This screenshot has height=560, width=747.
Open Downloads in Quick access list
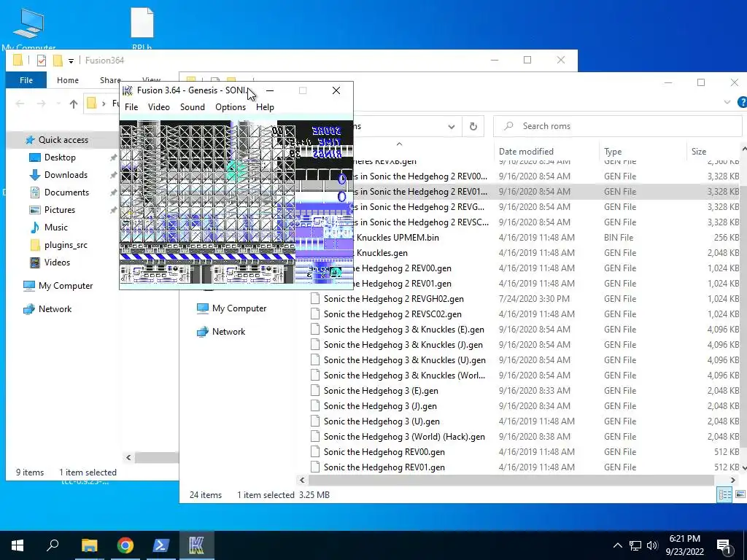point(66,175)
